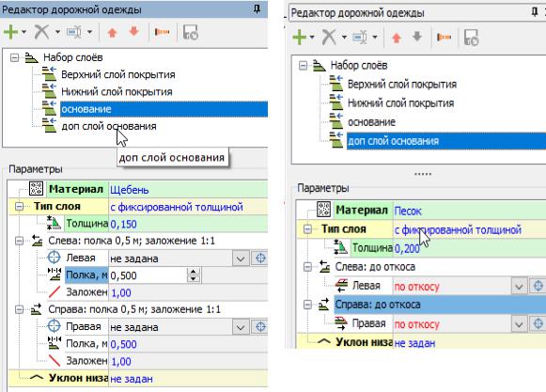Click green plus add-layer icon in left editor

coord(10,32)
